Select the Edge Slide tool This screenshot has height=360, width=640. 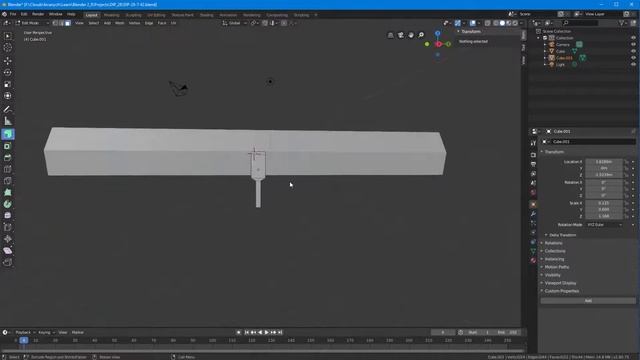click(8, 227)
